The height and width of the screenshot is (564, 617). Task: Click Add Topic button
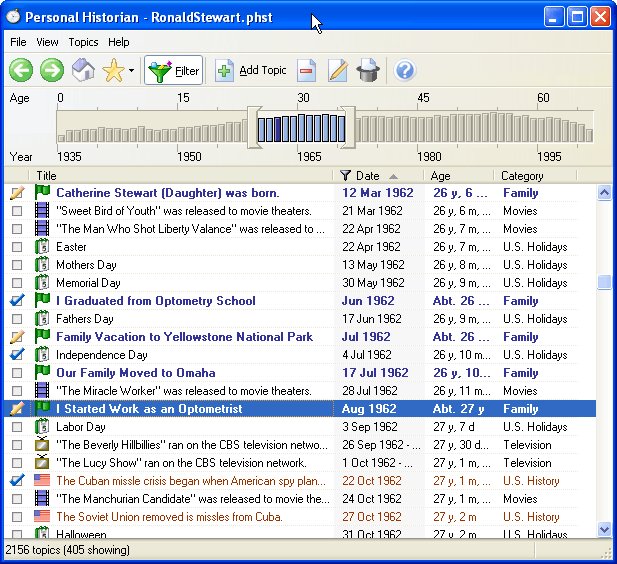[251, 70]
